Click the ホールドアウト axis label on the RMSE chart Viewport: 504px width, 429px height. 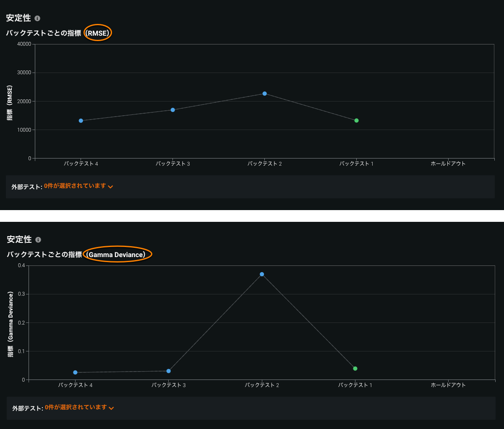coord(448,164)
